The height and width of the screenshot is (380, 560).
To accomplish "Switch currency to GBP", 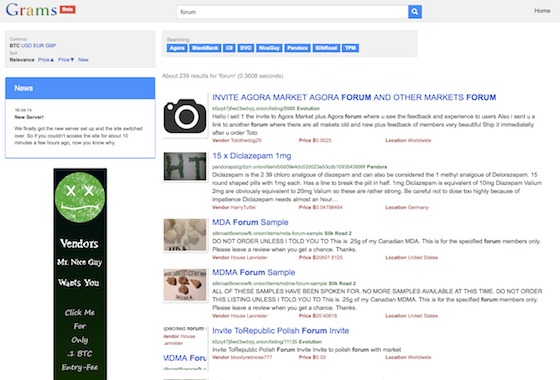I will [50, 45].
